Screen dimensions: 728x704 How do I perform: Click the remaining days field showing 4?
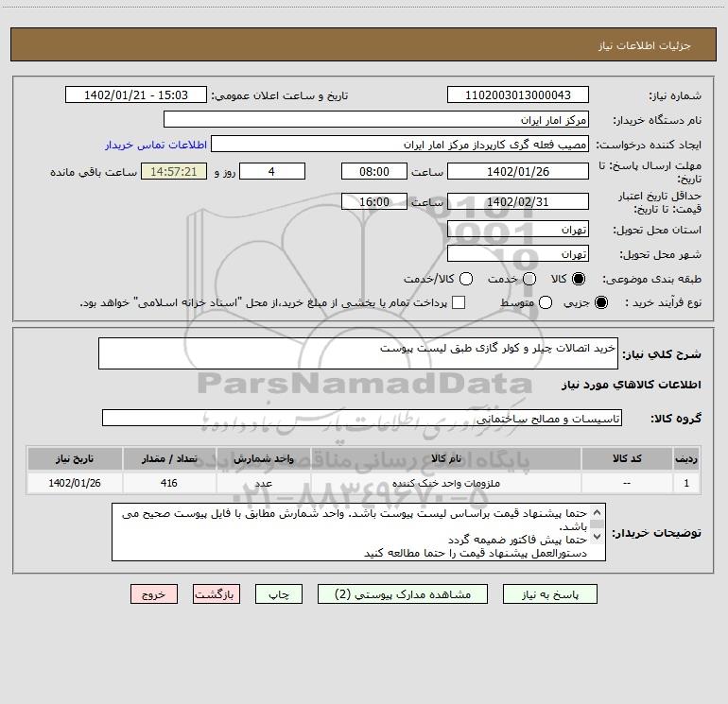pos(272,171)
